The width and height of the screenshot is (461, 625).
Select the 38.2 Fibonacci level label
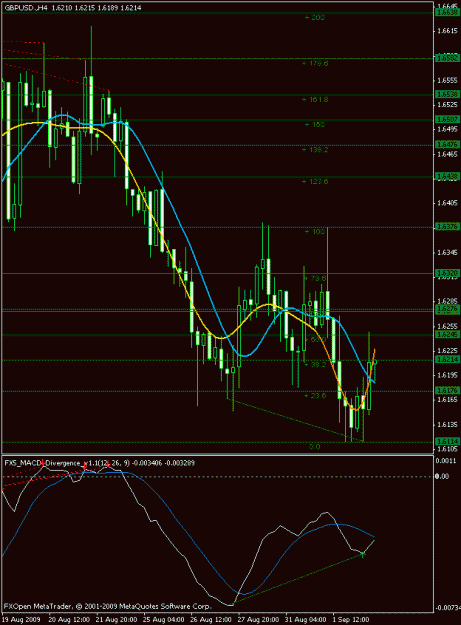pos(315,365)
